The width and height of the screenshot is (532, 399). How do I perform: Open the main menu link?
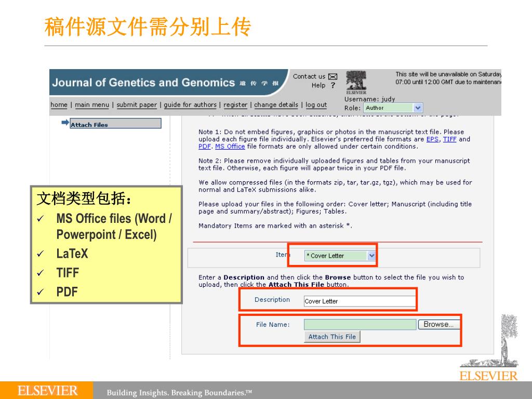click(92, 104)
